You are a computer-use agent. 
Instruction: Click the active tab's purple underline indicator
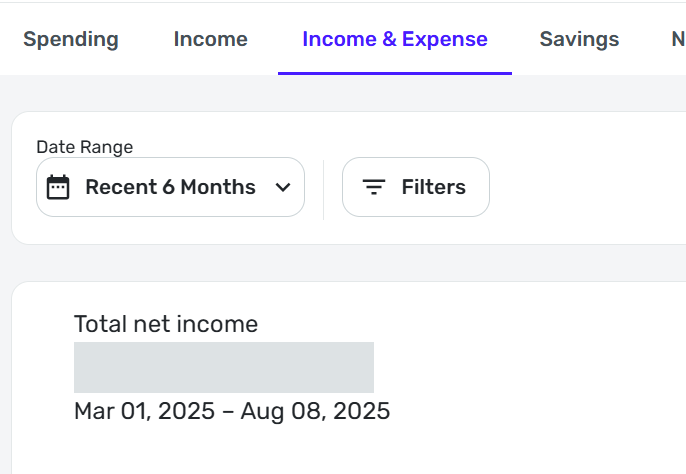click(394, 73)
